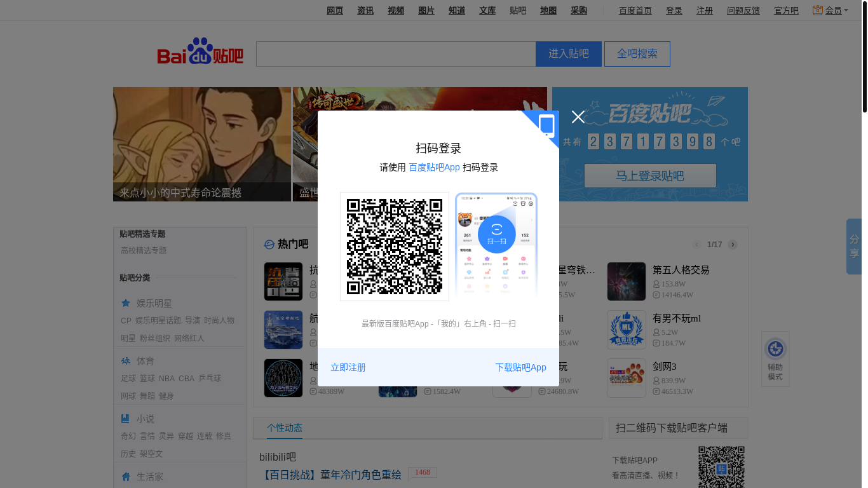Go to previous page of 热门吧

[x=697, y=245]
